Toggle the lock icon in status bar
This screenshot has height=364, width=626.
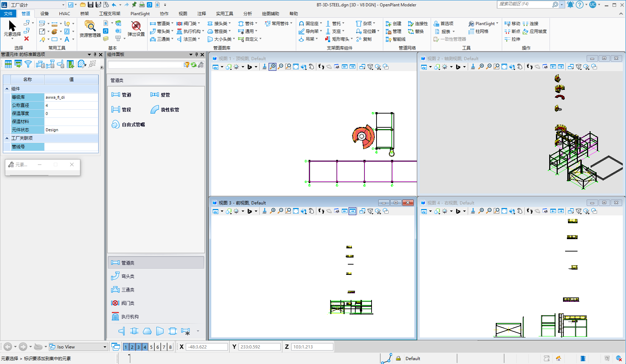[x=398, y=358]
